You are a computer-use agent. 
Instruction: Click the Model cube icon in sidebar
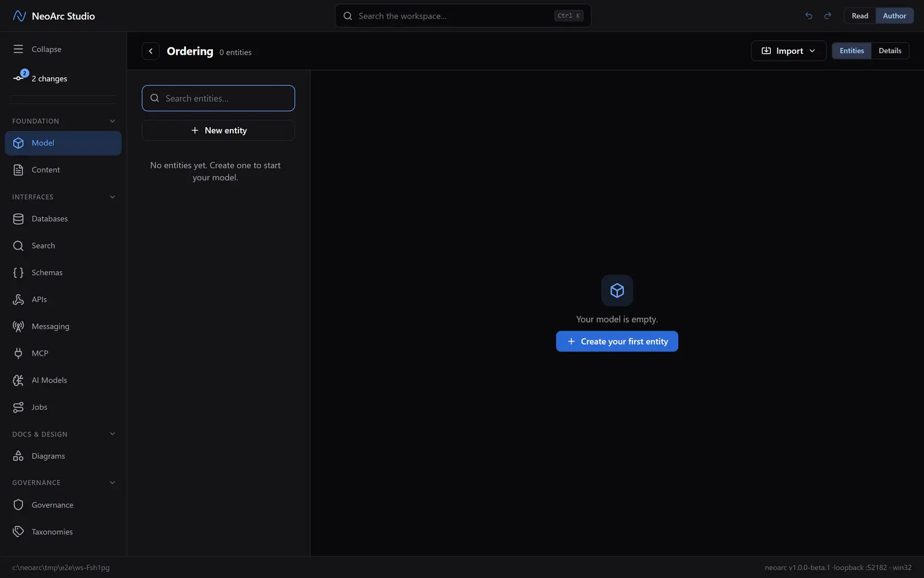pyautogui.click(x=18, y=143)
